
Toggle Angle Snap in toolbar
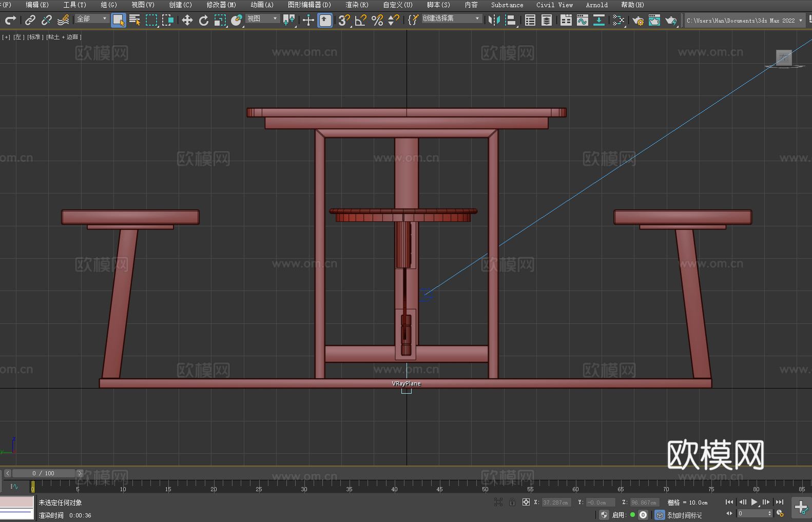click(360, 20)
